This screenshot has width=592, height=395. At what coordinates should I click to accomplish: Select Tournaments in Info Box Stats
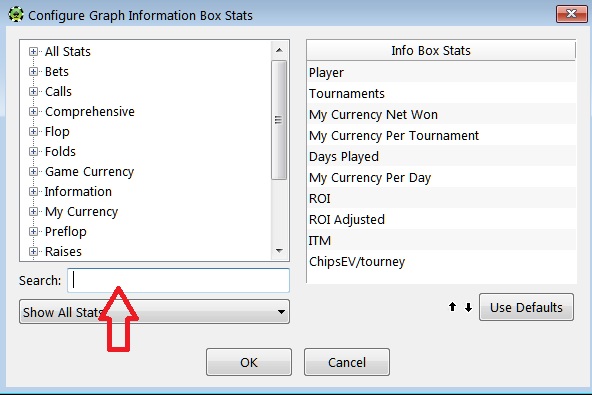pos(441,93)
